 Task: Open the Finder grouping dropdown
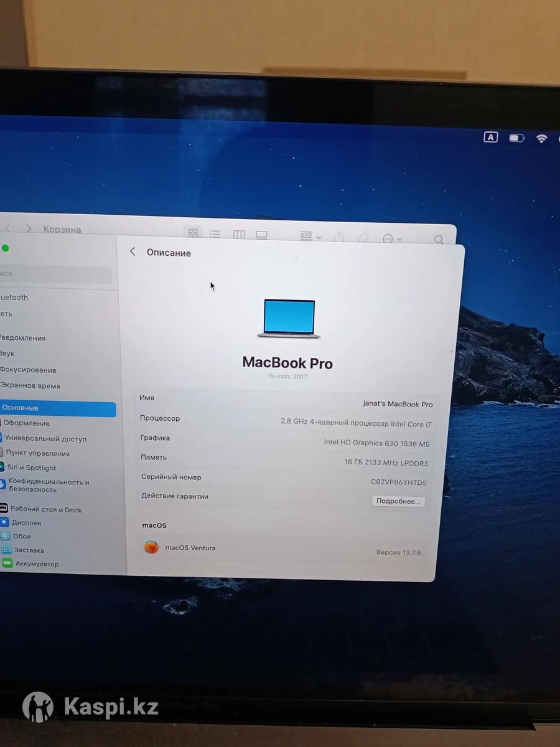pyautogui.click(x=310, y=237)
